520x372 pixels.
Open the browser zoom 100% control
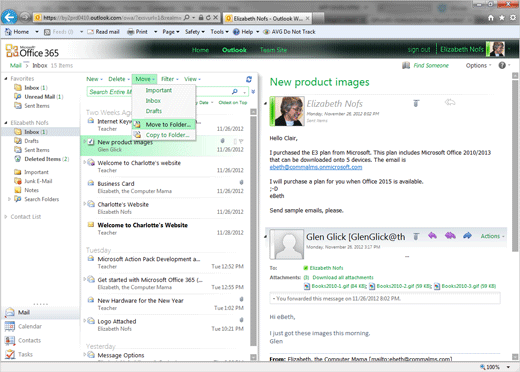[495, 367]
